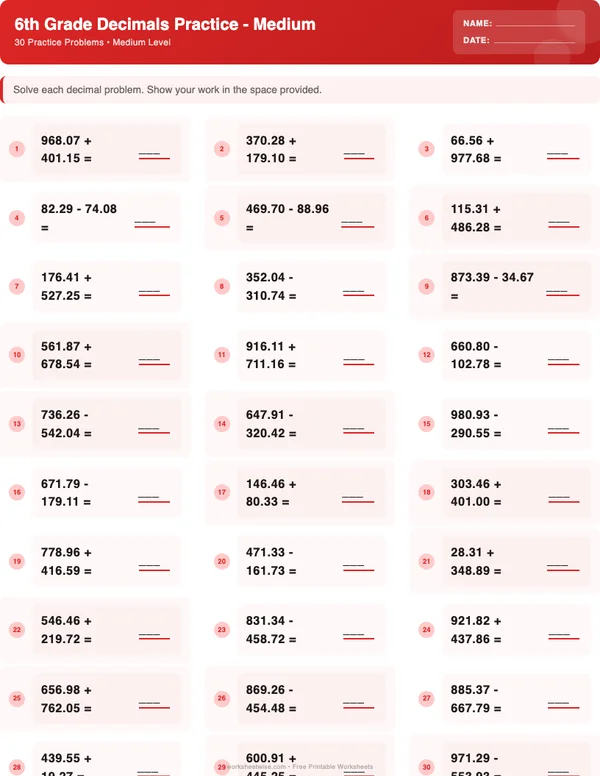Click the DATE blank line in header

pyautogui.click(x=534, y=42)
